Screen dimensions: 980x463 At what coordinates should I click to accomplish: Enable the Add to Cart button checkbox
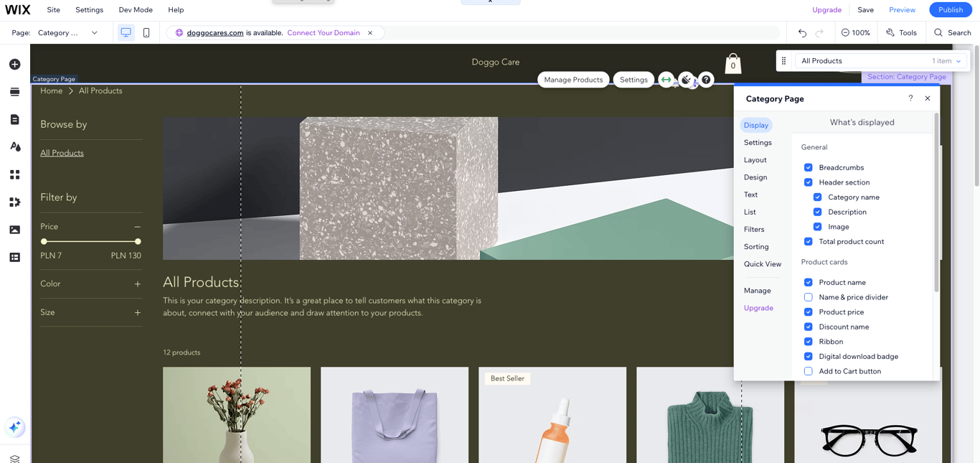[809, 371]
